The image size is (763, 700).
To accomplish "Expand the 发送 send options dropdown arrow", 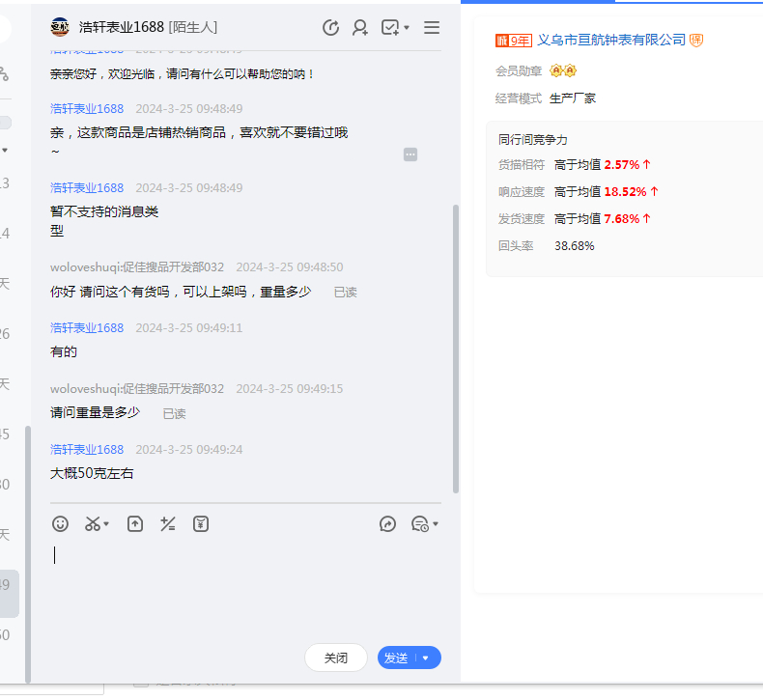I will pos(426,658).
